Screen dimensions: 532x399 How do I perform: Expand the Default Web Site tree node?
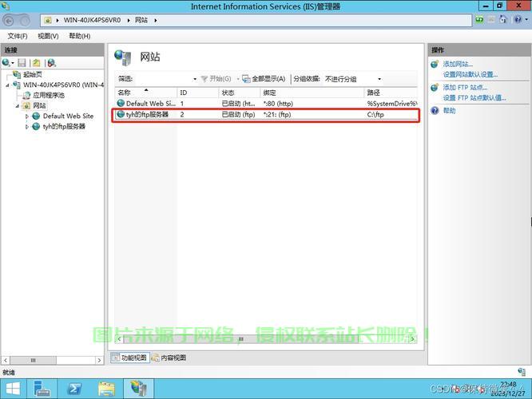(27, 117)
